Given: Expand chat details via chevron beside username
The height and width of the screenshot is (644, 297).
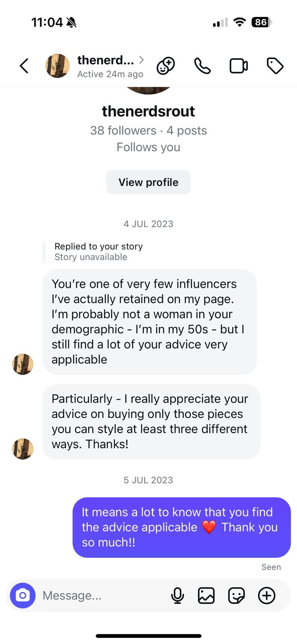Looking at the screenshot, I should (x=141, y=60).
